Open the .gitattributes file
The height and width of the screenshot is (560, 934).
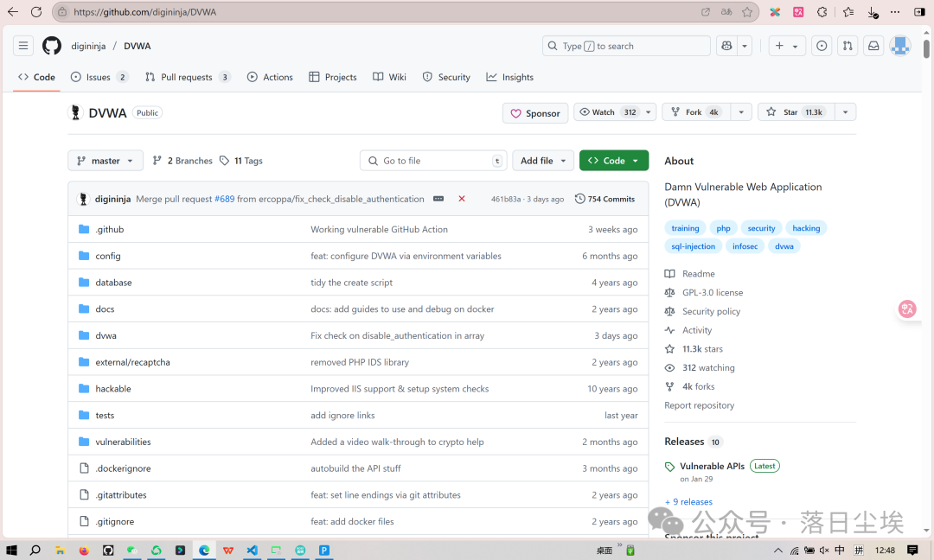click(x=121, y=494)
